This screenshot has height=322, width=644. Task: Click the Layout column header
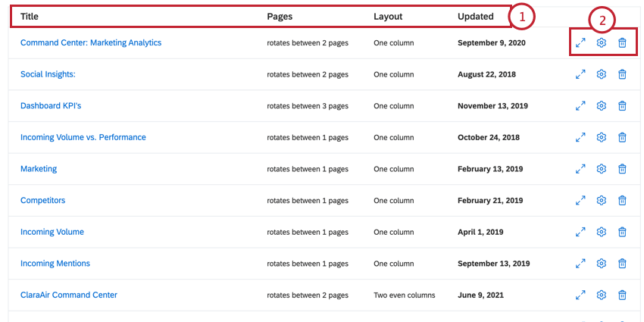pos(388,17)
